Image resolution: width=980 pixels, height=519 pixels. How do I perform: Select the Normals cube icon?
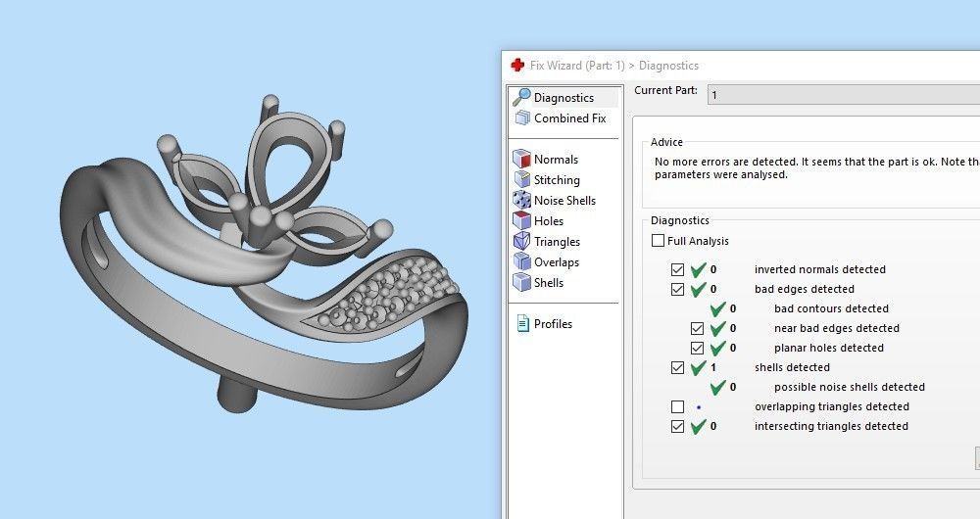[522, 159]
